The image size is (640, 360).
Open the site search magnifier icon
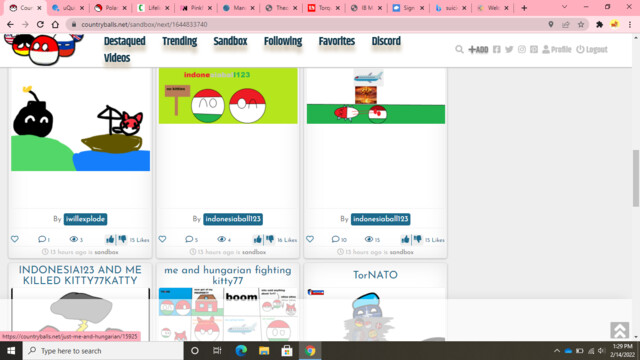[x=459, y=49]
